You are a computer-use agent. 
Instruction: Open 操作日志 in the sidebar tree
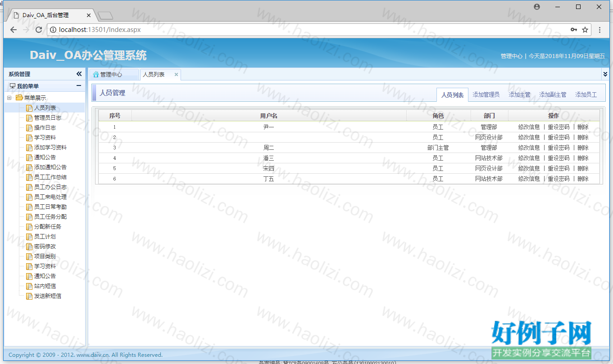45,128
